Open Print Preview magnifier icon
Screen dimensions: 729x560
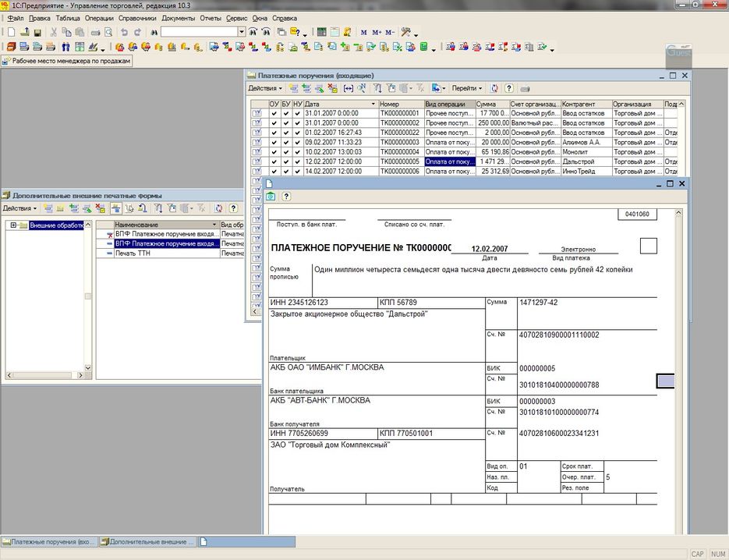point(108,32)
